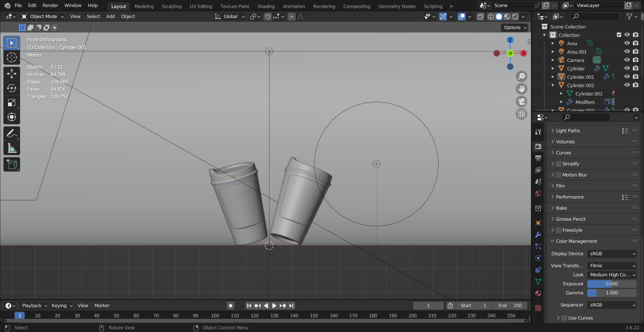Activate the 3D Cursor tool
Image resolution: width=644 pixels, height=332 pixels.
12,58
